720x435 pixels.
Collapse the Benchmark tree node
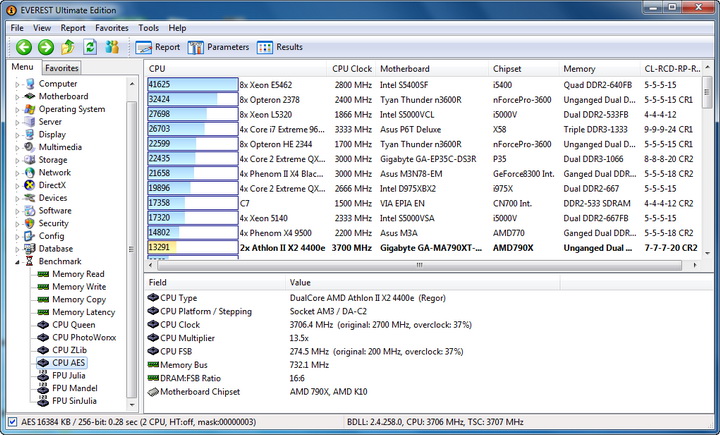coord(17,262)
